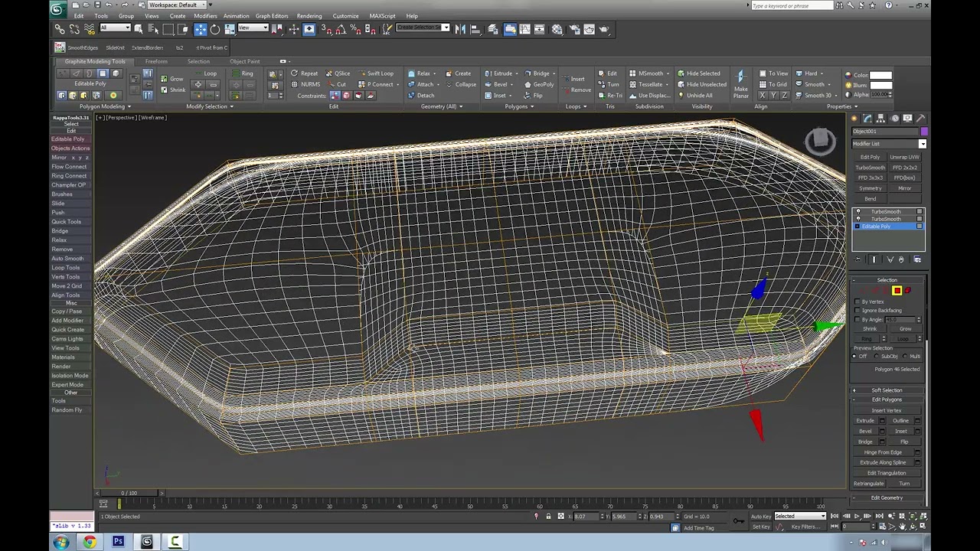Select the Element sub-object icon in ribbon
The height and width of the screenshot is (551, 980).
116,73
